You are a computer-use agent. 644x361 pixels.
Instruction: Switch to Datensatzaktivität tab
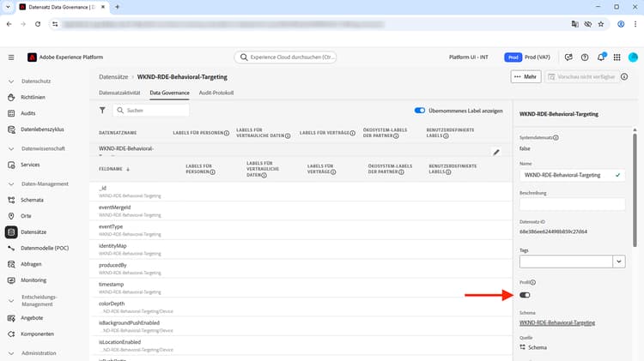tap(119, 93)
